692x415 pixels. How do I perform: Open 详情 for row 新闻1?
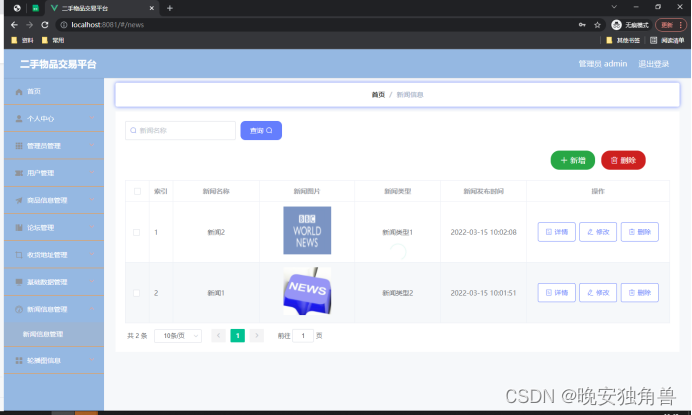pyautogui.click(x=557, y=293)
